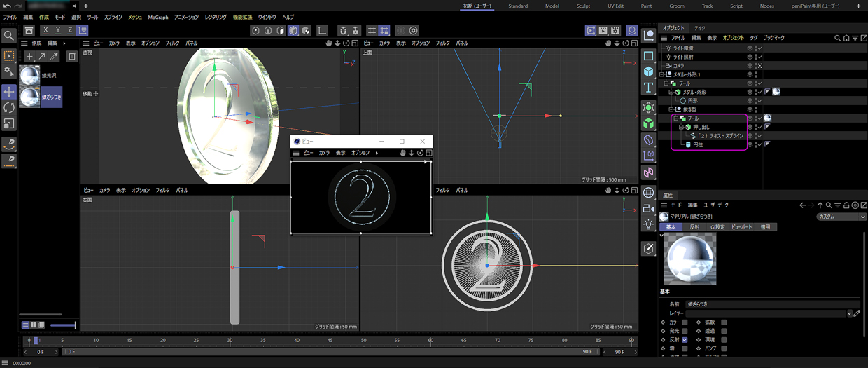868x368 pixels.
Task: Enable the カラー channel checkbox
Action: point(685,322)
